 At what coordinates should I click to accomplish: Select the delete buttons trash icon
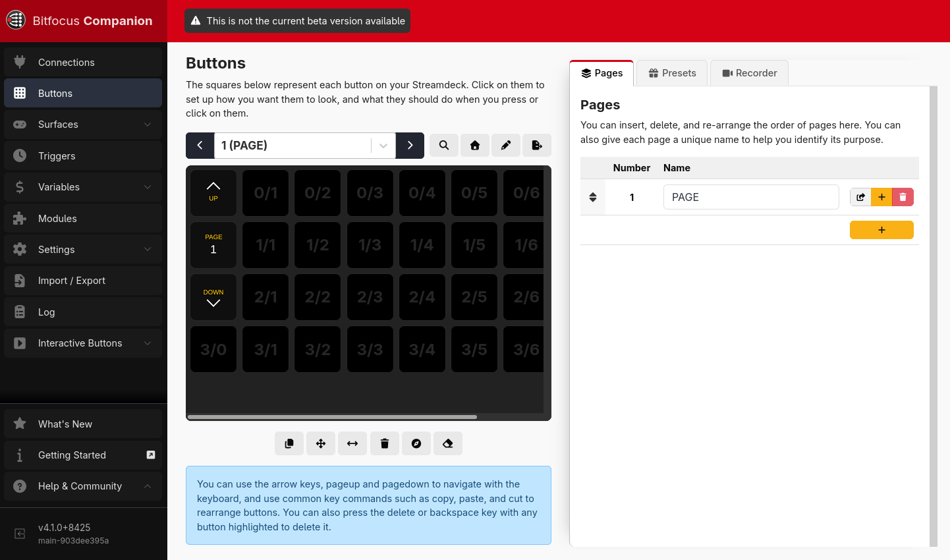point(385,443)
